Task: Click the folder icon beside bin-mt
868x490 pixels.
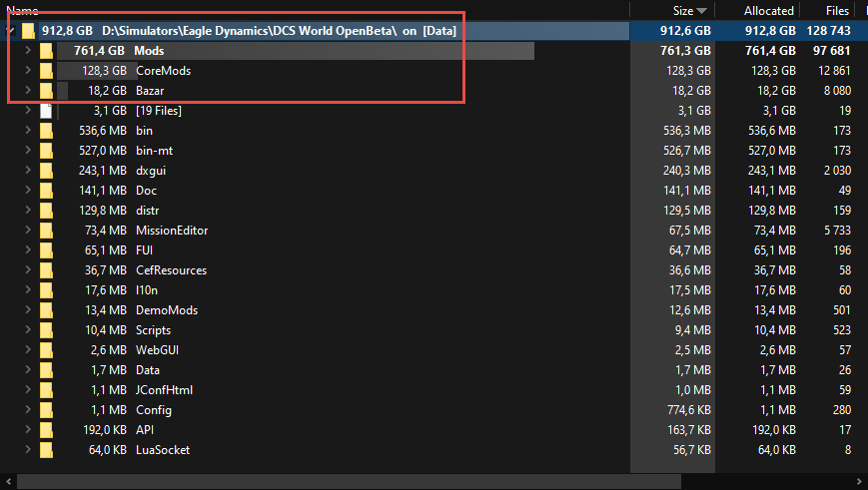Action: [x=47, y=151]
